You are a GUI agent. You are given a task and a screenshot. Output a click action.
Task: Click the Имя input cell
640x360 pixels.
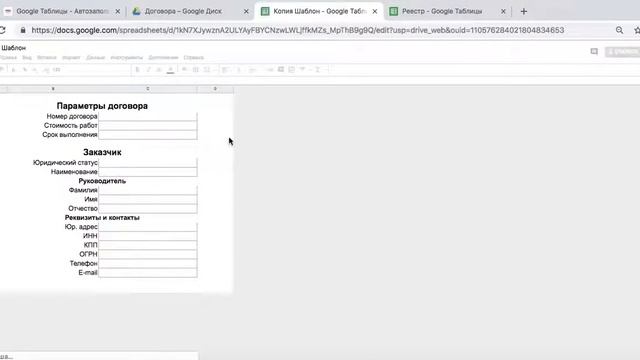(x=148, y=199)
